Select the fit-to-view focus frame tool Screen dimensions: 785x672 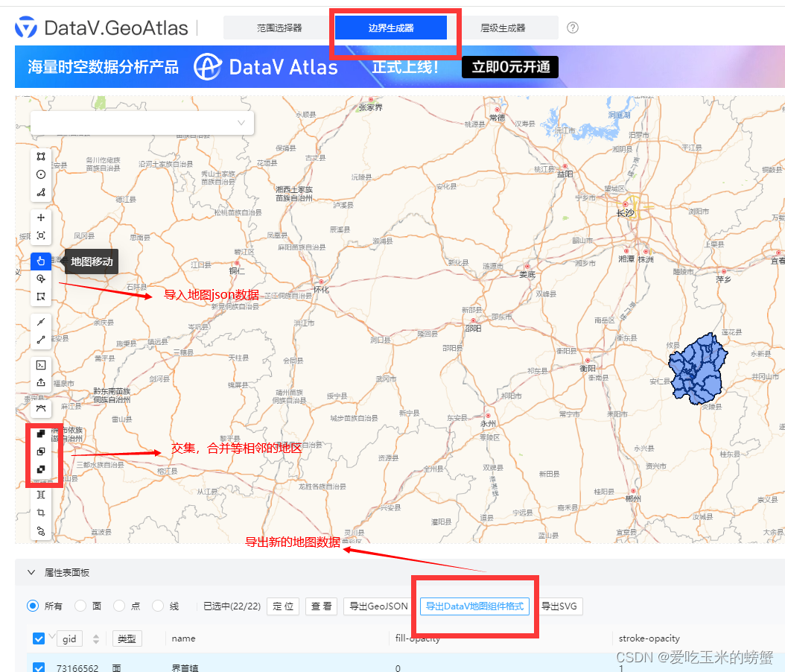pyautogui.click(x=41, y=235)
